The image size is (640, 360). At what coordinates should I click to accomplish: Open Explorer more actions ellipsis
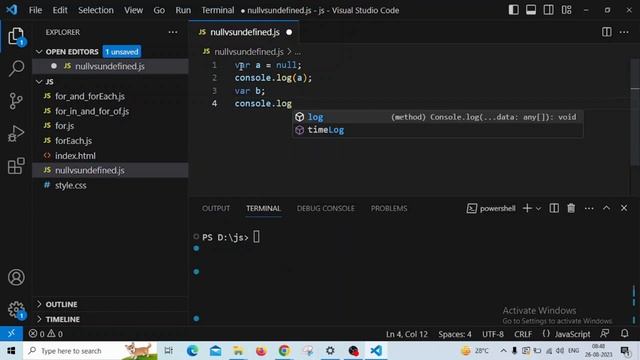pos(173,32)
